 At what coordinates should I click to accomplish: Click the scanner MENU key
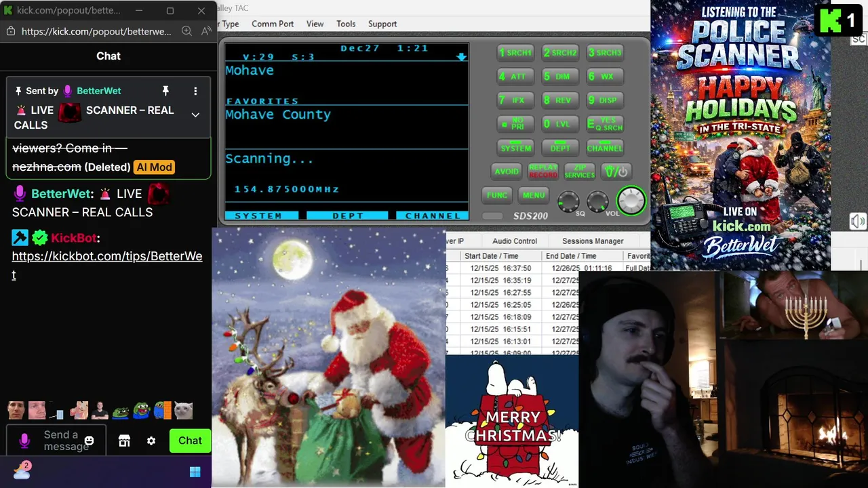[x=534, y=195]
